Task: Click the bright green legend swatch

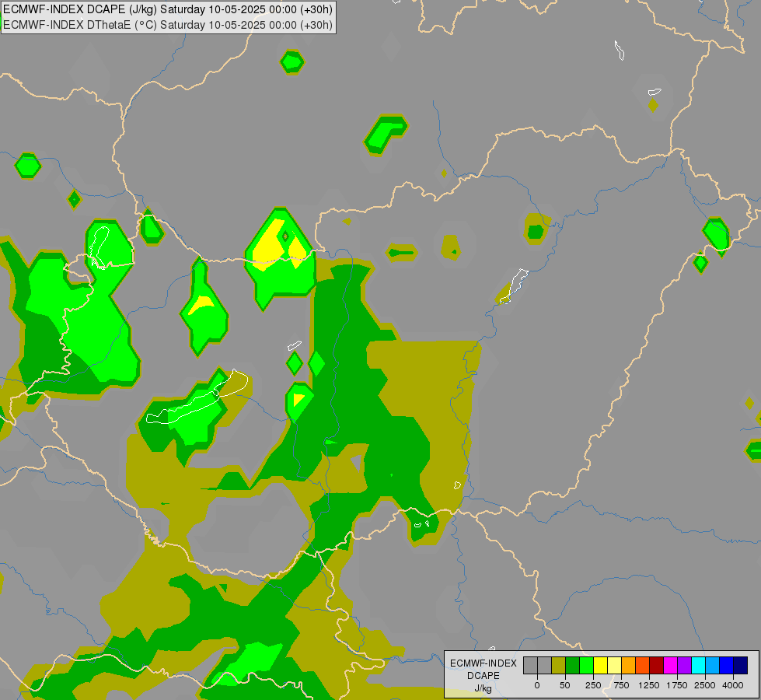Action: pyautogui.click(x=586, y=666)
